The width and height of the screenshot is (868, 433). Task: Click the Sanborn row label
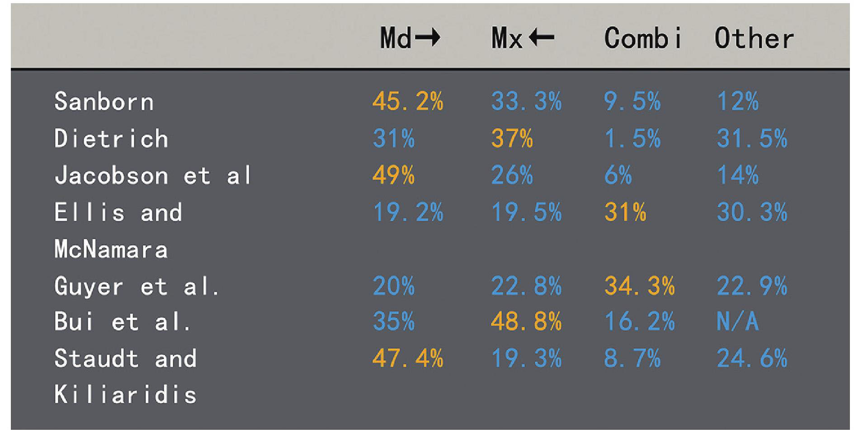104,101
